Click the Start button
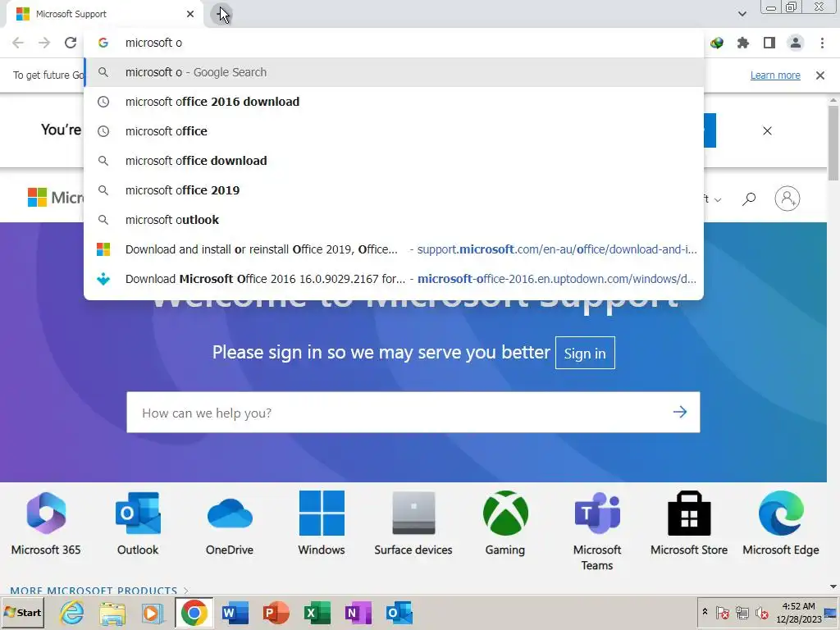The image size is (840, 630). click(22, 612)
